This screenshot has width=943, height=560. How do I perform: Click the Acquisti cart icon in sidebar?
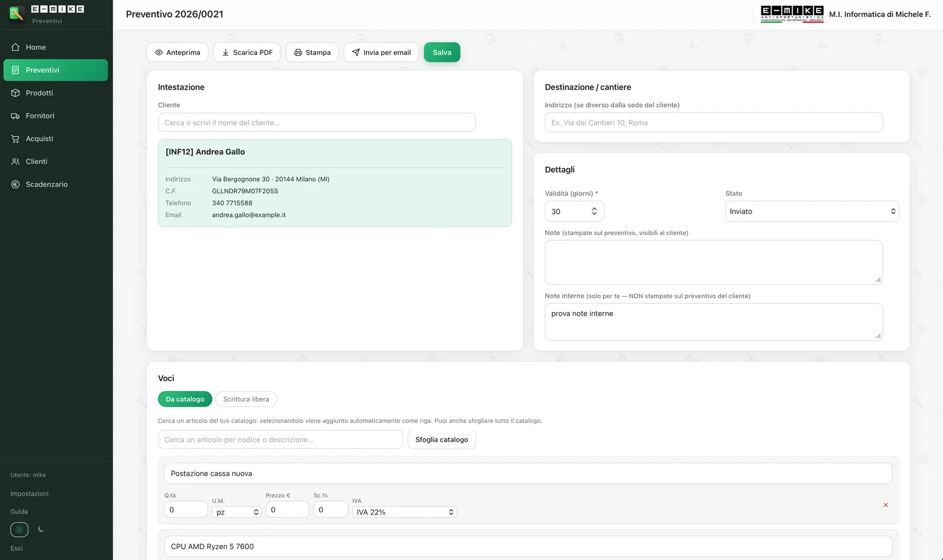(x=15, y=139)
